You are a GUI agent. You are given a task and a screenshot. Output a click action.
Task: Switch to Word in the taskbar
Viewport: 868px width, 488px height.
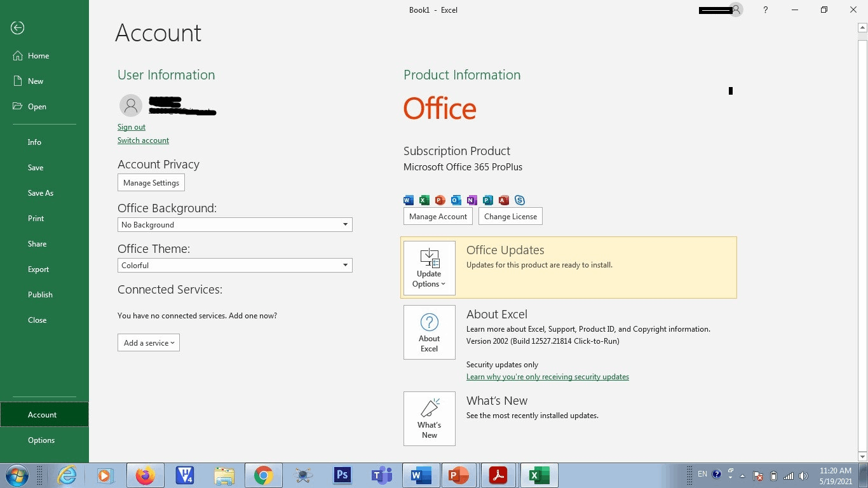[x=421, y=475]
